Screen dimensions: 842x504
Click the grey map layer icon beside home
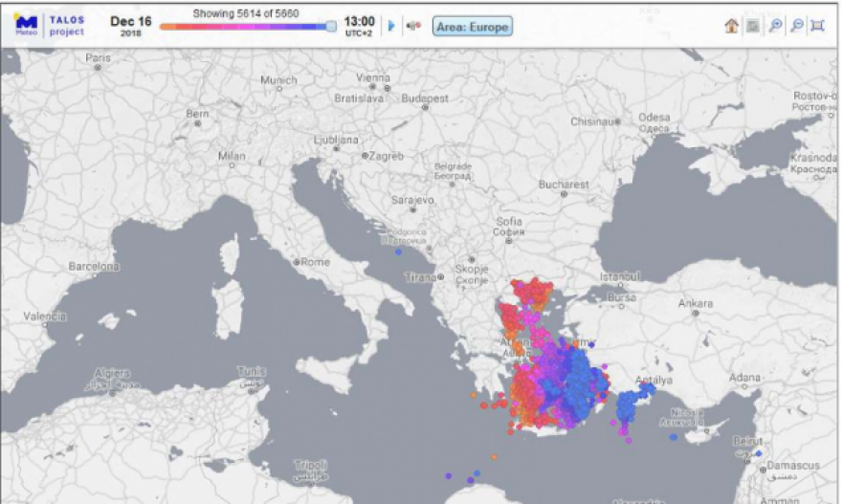(753, 26)
